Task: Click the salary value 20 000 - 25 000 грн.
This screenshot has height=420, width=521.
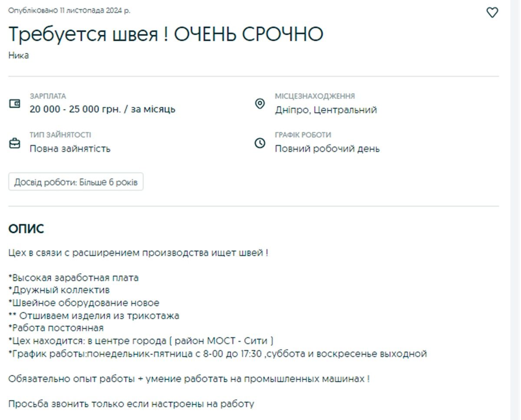Action: [x=102, y=109]
